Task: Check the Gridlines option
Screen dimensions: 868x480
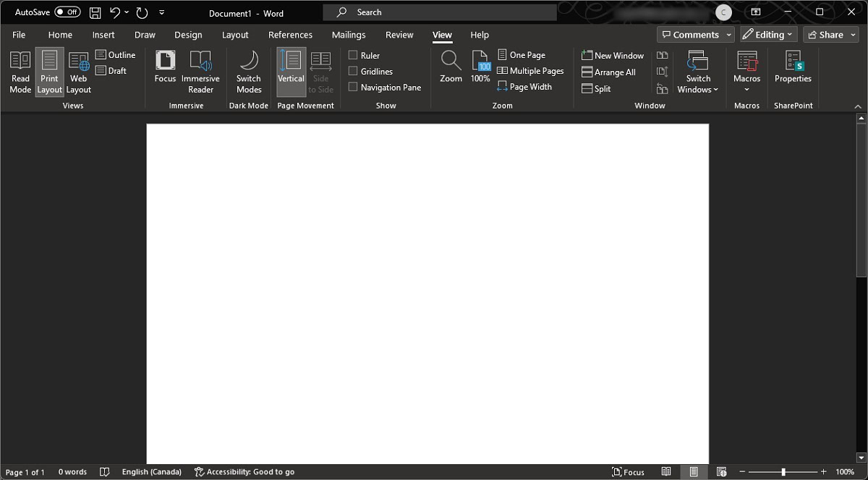Action: [353, 72]
